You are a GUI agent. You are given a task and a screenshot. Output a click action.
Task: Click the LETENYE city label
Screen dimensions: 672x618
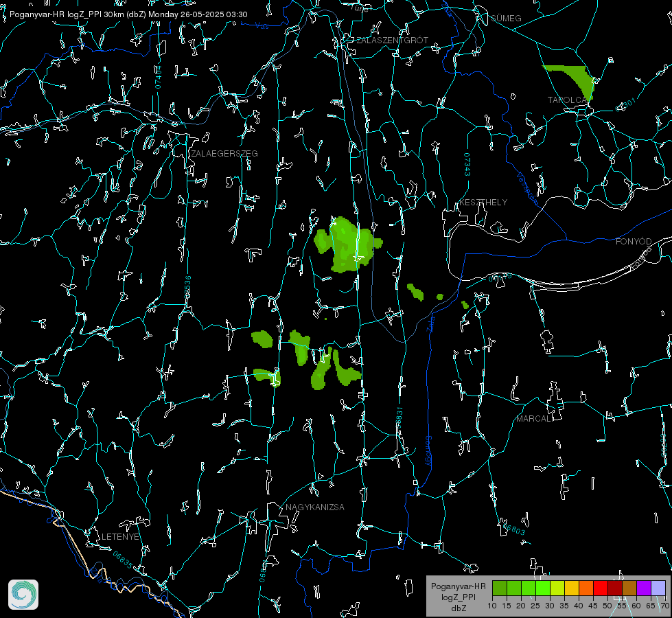[120, 536]
